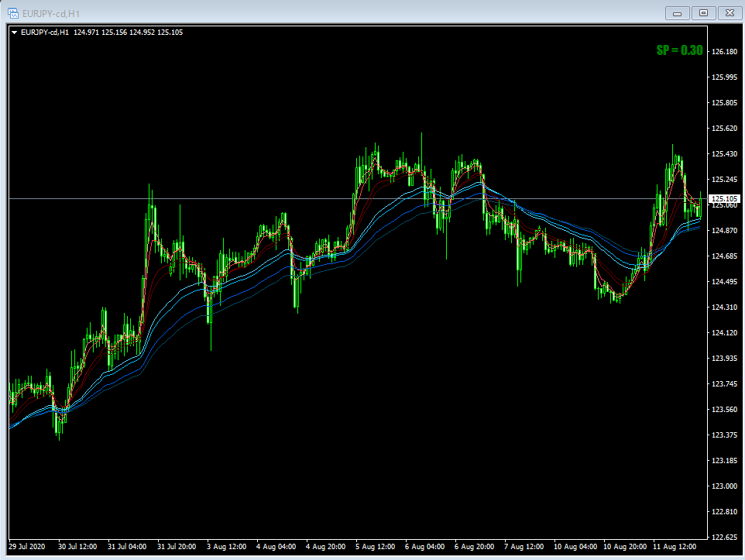Viewport: 745px width, 560px height.
Task: Click the SP = 0.30 spread label
Action: pos(679,50)
